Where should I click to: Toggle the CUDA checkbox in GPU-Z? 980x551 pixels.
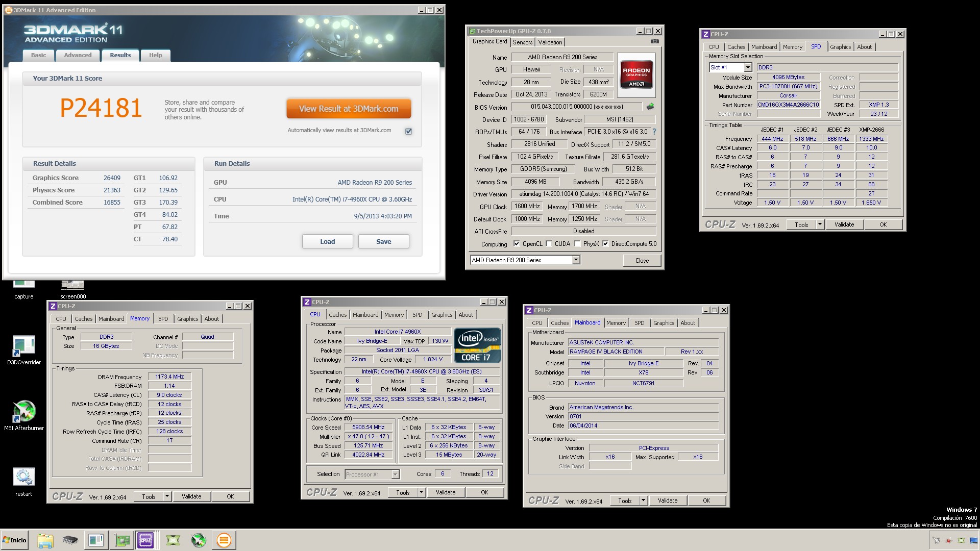coord(549,244)
